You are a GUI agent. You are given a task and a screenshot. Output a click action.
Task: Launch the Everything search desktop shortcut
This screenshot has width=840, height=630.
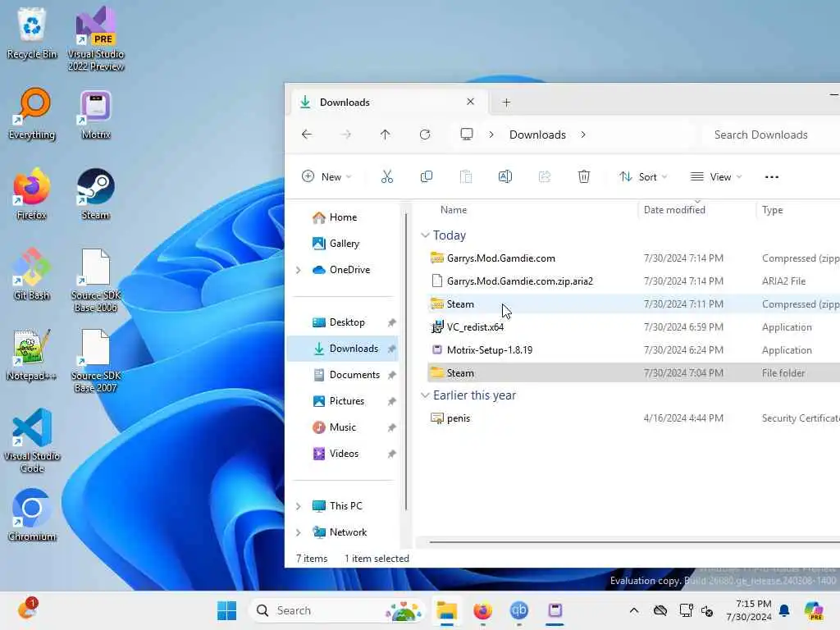(x=32, y=114)
